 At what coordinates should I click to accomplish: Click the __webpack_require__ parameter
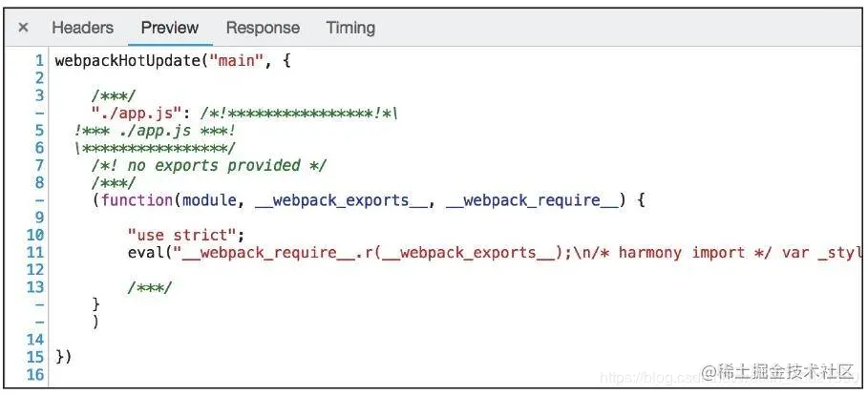(x=533, y=200)
